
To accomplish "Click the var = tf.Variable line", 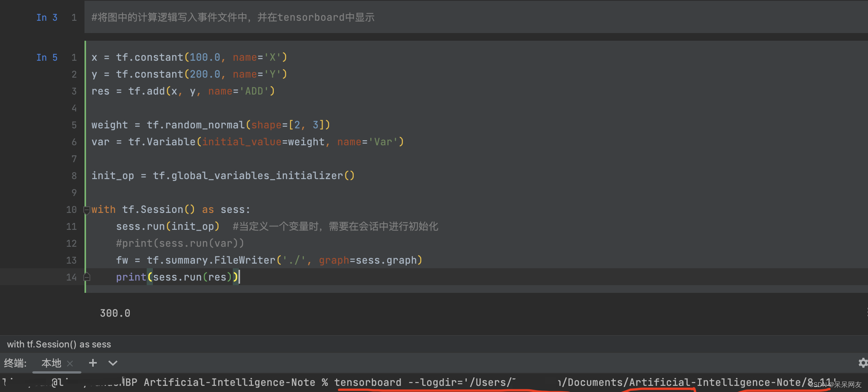I will pyautogui.click(x=248, y=142).
